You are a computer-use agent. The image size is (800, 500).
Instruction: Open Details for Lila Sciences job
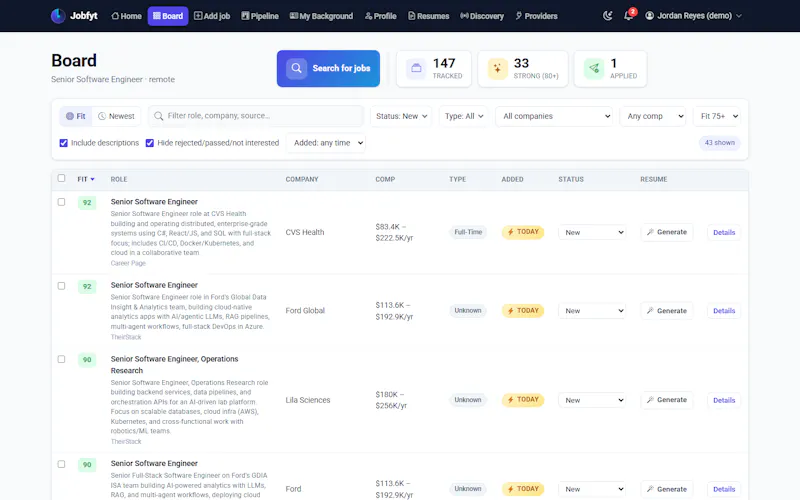point(724,401)
